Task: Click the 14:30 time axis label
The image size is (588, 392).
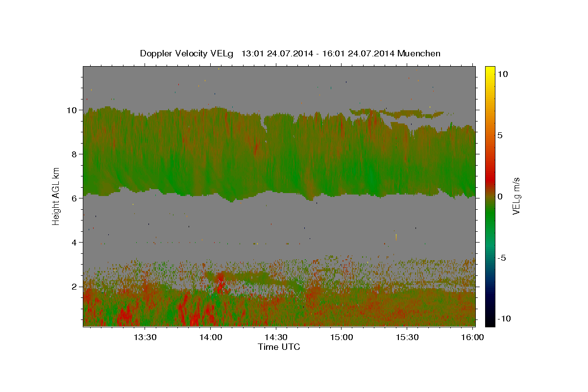Action: [276, 337]
